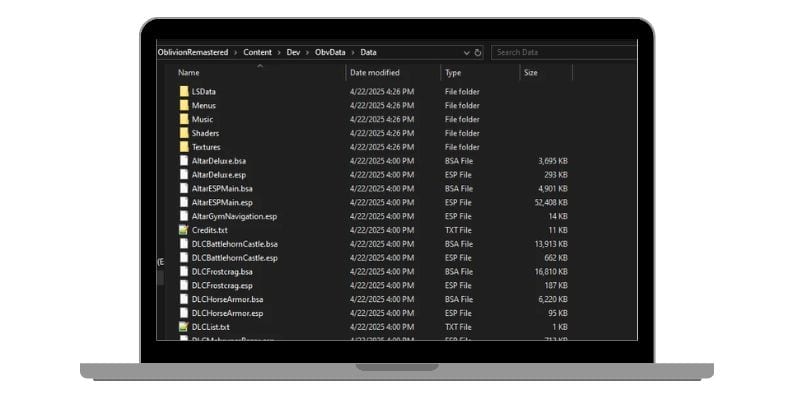Select the Textures folder icon
Viewport: 794px width, 398px height.
(x=184, y=147)
